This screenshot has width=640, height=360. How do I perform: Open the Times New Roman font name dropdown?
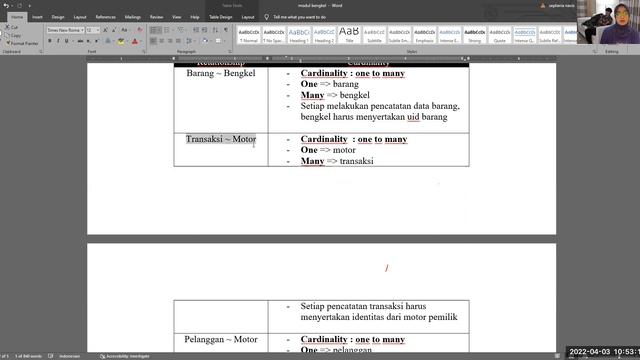(82, 30)
